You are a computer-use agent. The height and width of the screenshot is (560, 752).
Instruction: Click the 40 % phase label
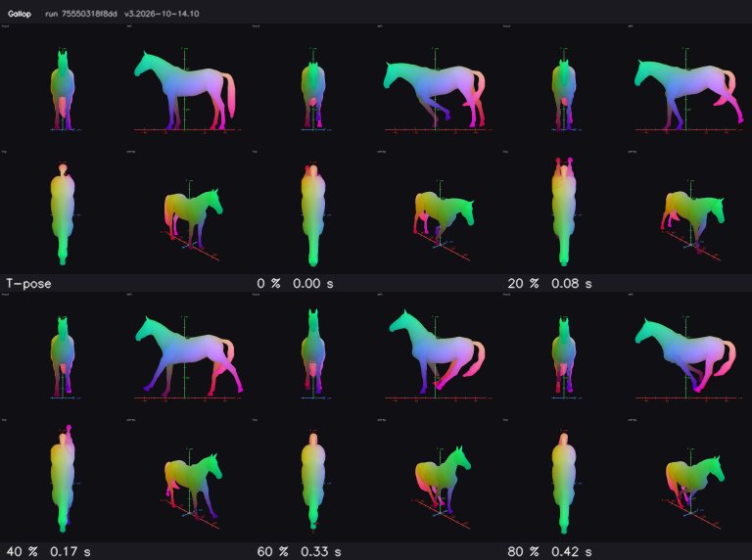pos(22,552)
